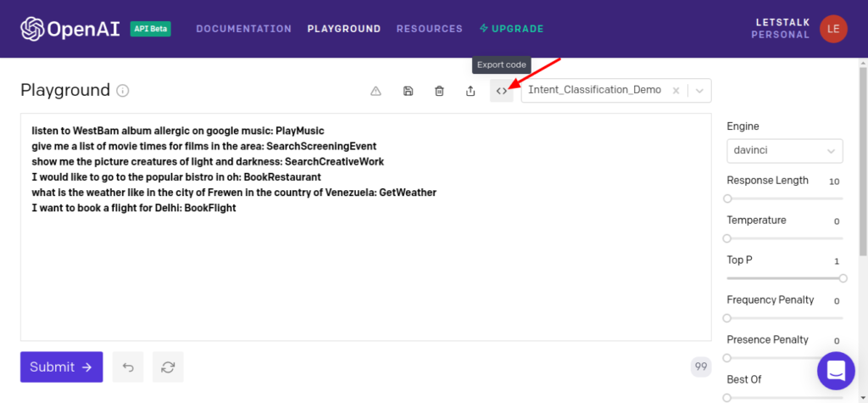Open the Engine davinci dropdown

tap(785, 151)
